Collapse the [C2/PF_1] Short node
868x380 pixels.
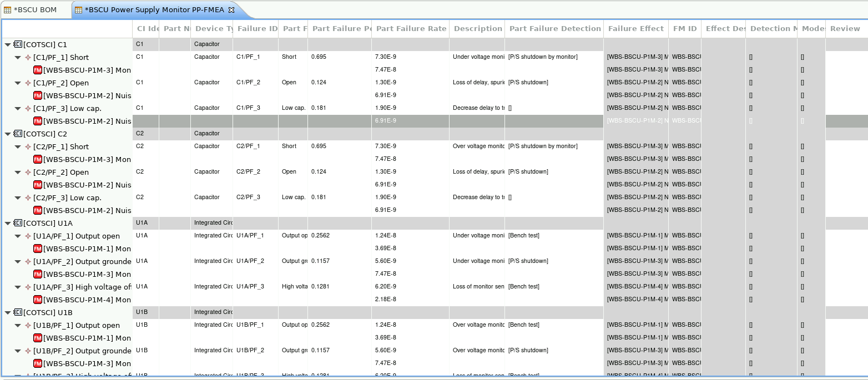point(18,147)
